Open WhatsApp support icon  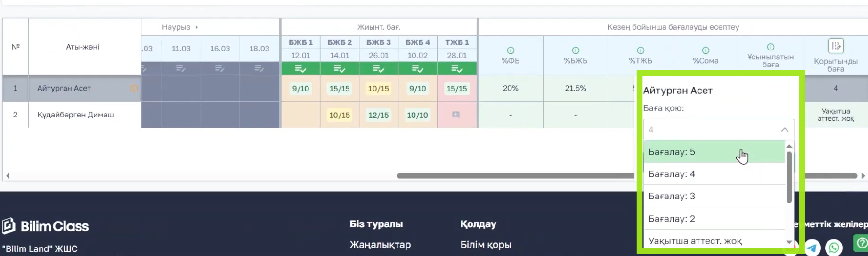click(x=834, y=247)
